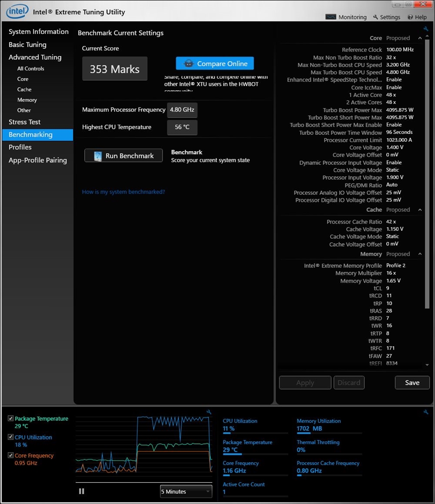
Task: Click scroll down arrow in settings panel
Action: [427, 365]
